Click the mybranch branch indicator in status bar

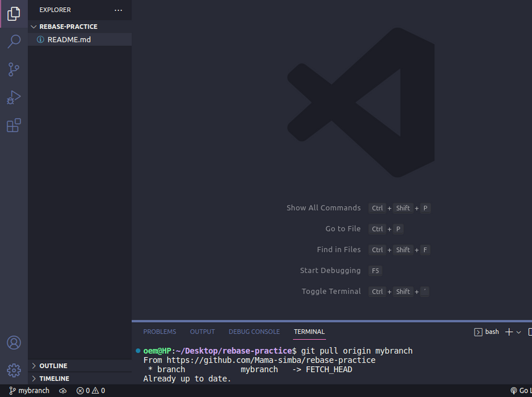pyautogui.click(x=29, y=391)
